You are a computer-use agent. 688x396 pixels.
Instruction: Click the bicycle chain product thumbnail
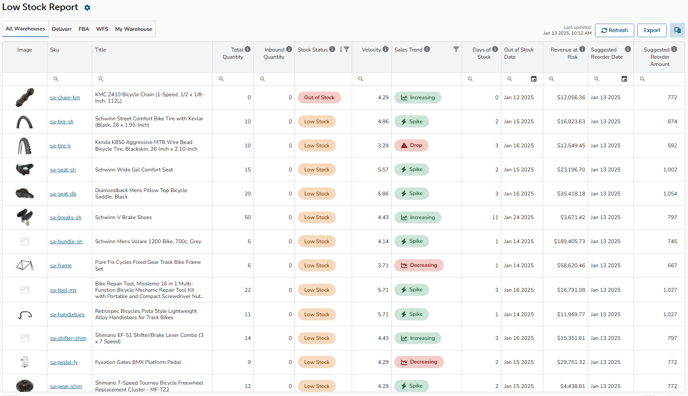(25, 97)
